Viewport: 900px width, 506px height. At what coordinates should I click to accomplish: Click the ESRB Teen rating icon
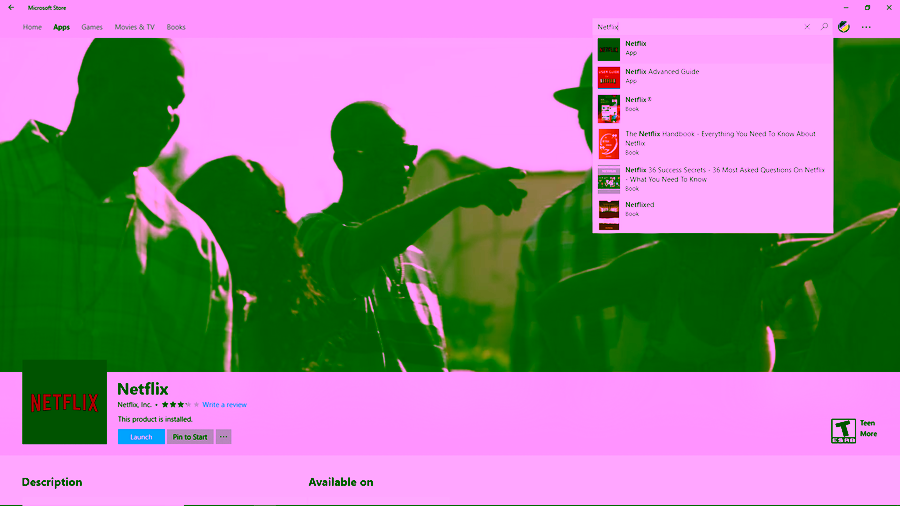843,430
